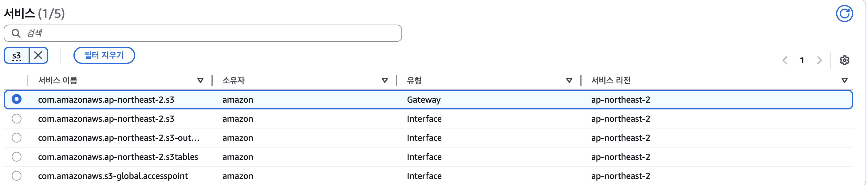
Task: Click the com.amazonaws.ap-northeast-2.s3tables row name
Action: pos(118,157)
